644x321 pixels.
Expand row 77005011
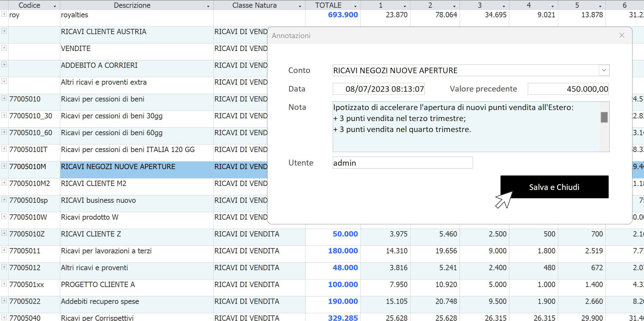[x=4, y=250]
